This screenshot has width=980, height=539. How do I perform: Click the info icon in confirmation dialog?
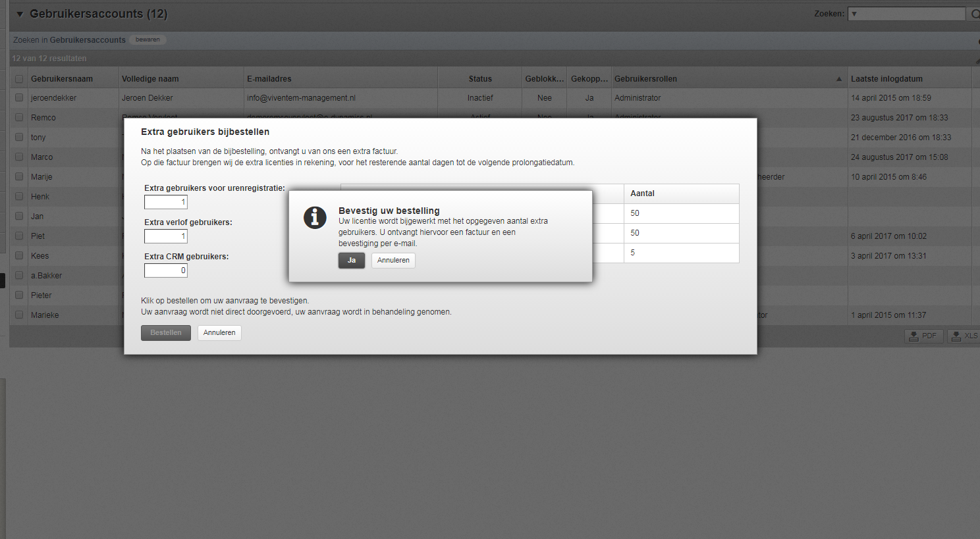pyautogui.click(x=315, y=217)
